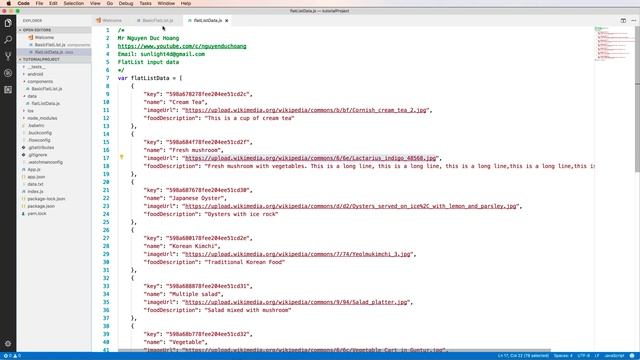This screenshot has width=640, height=360.
Task: Open the Tasks menu
Action: [x=145, y=3]
